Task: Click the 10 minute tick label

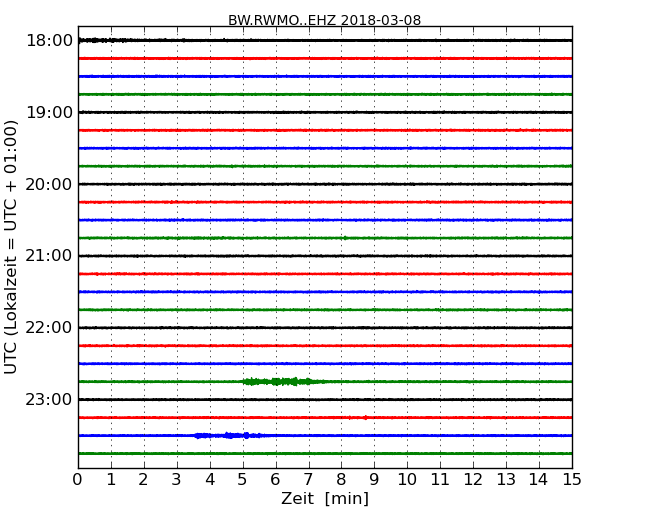Action: pyautogui.click(x=407, y=479)
